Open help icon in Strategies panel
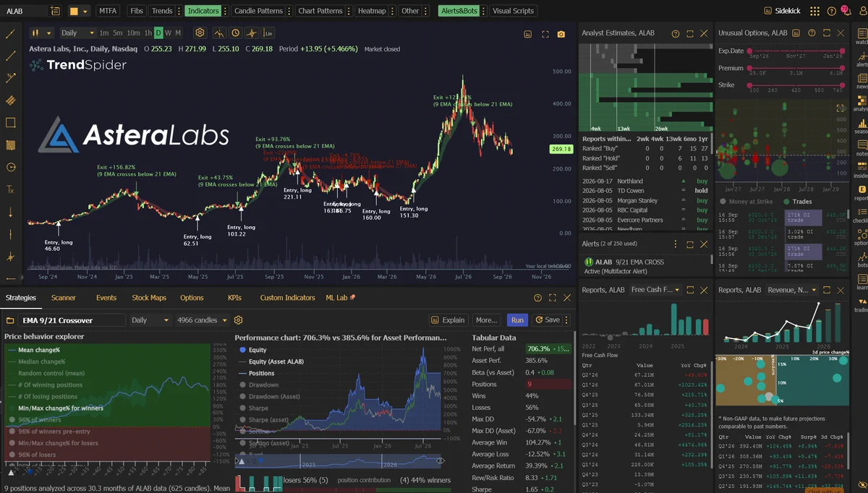This screenshot has width=868, height=493. [537, 298]
